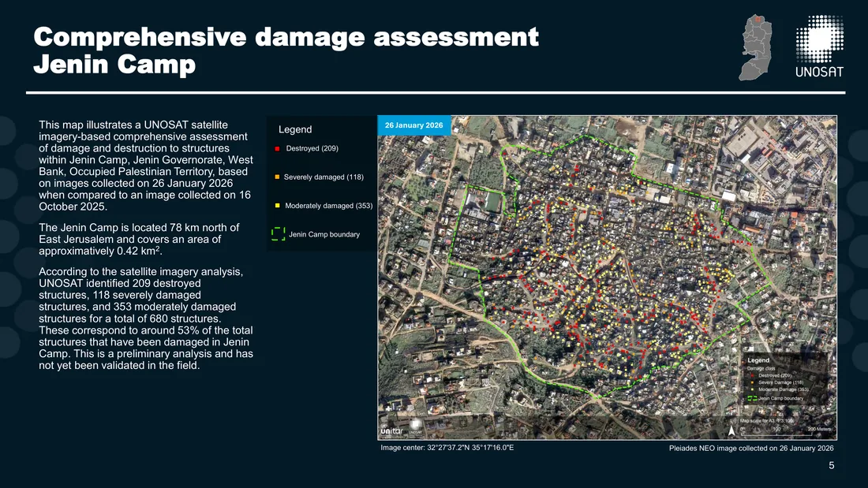Viewport: 868px width, 488px height.
Task: Click the orange Severely damaged legend swatch
Action: tap(277, 177)
